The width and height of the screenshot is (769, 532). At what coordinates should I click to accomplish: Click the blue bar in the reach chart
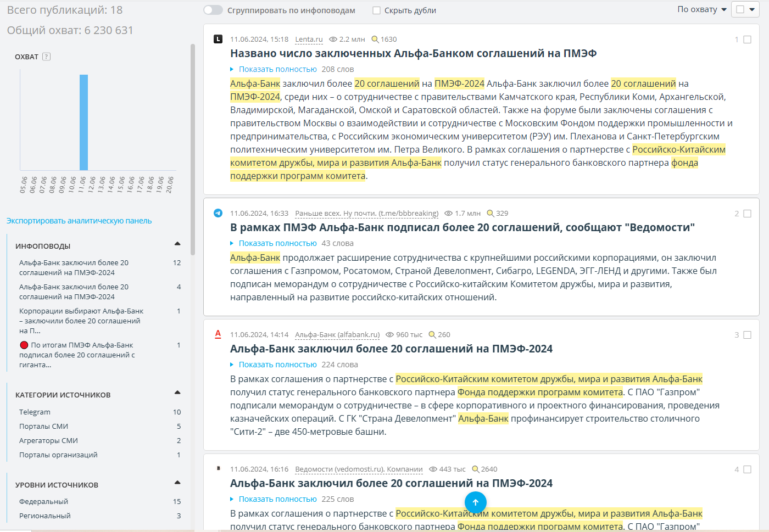pyautogui.click(x=83, y=122)
